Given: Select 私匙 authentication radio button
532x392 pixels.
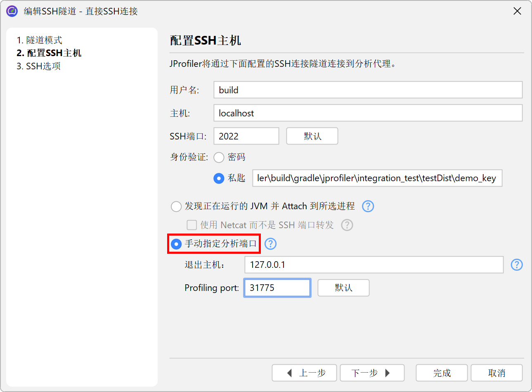Looking at the screenshot, I should click(x=219, y=178).
